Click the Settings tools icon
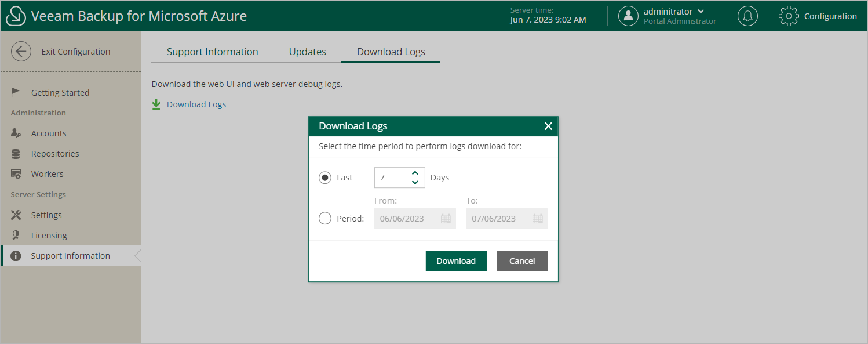The width and height of the screenshot is (868, 344). (x=16, y=215)
